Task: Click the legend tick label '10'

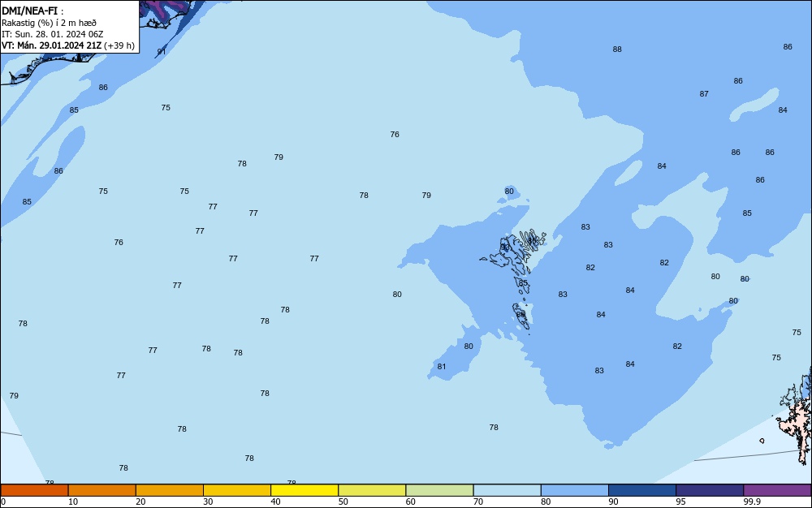Action: pos(73,502)
